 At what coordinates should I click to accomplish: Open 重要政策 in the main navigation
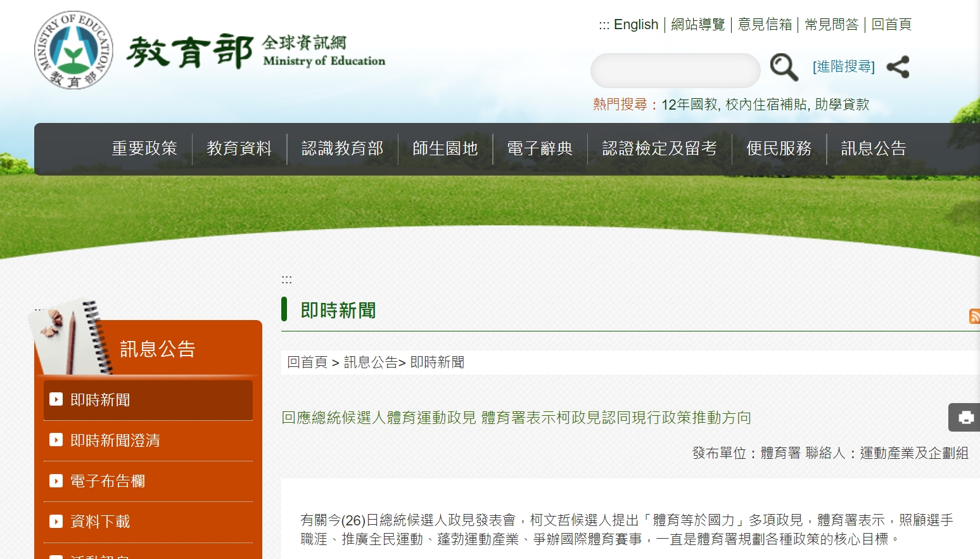[x=144, y=148]
